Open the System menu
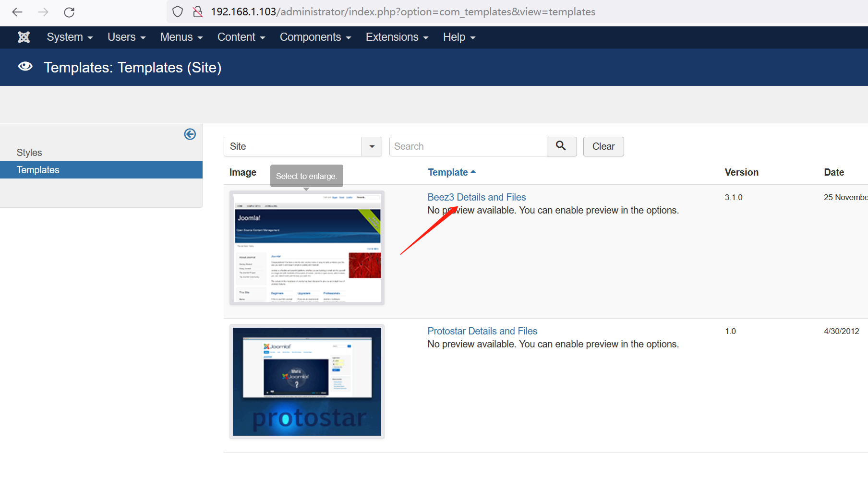The width and height of the screenshot is (868, 488). 70,37
